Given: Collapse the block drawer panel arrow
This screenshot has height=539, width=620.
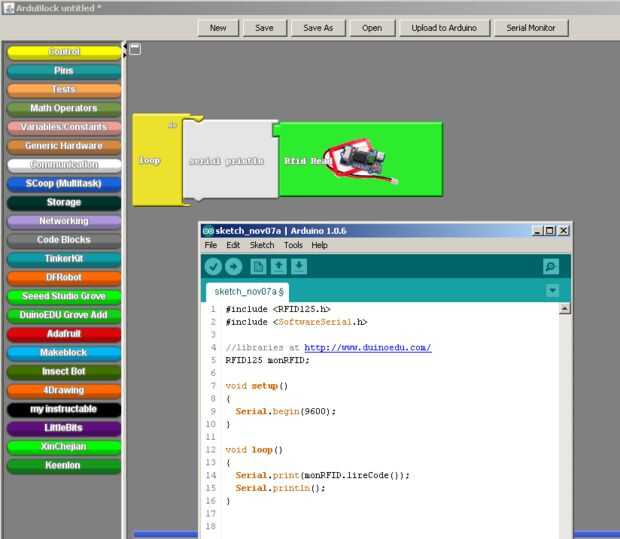Looking at the screenshot, I should [125, 46].
